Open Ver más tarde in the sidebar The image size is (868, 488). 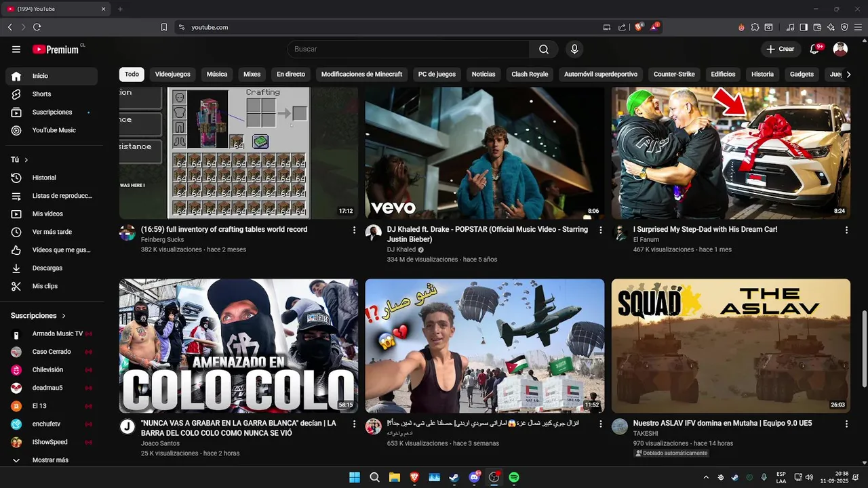pyautogui.click(x=52, y=232)
